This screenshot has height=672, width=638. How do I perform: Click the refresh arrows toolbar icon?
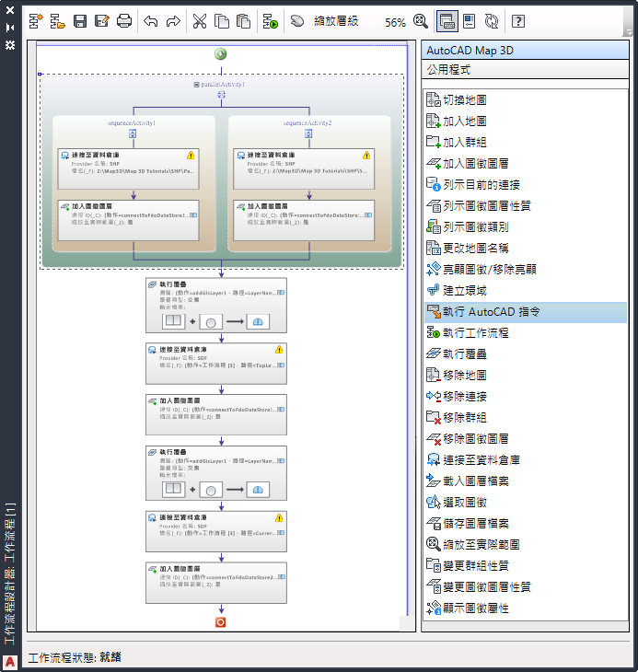(492, 21)
